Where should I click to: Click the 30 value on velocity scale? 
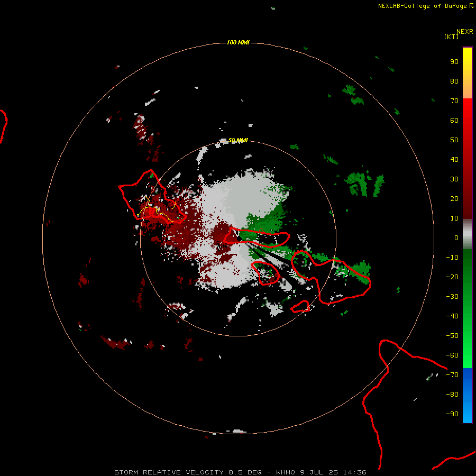(x=454, y=179)
